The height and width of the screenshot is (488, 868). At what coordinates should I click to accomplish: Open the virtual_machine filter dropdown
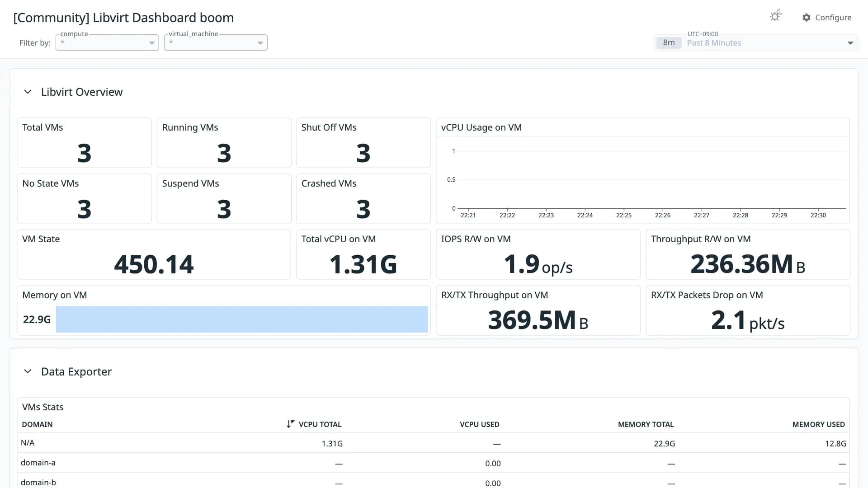pos(216,42)
